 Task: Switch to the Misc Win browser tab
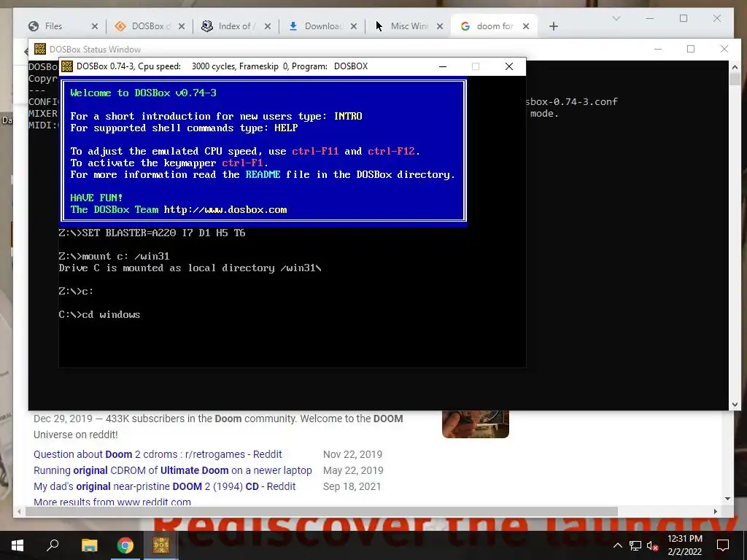(409, 26)
